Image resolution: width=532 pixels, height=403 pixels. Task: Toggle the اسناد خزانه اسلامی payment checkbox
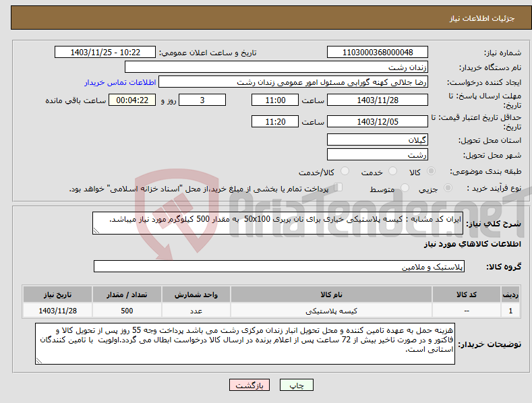pos(338,187)
